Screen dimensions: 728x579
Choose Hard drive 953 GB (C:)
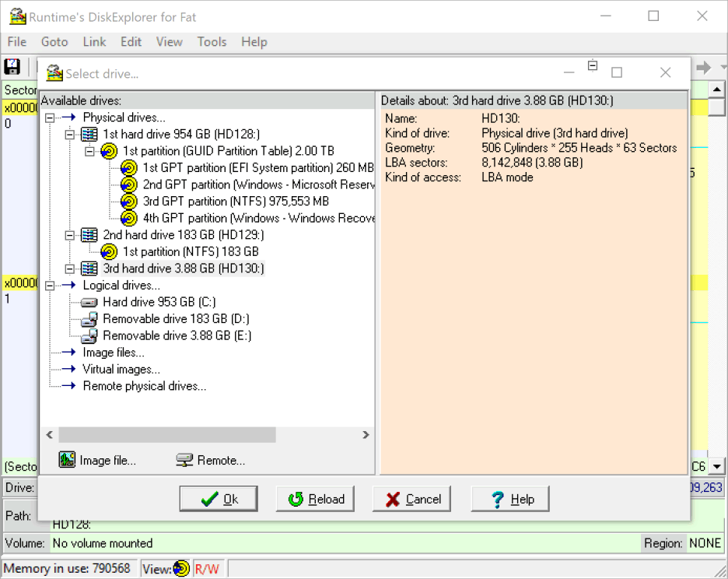(159, 302)
